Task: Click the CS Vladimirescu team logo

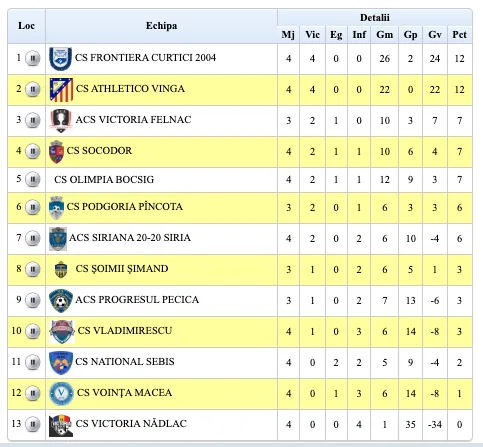Action: 62,332
